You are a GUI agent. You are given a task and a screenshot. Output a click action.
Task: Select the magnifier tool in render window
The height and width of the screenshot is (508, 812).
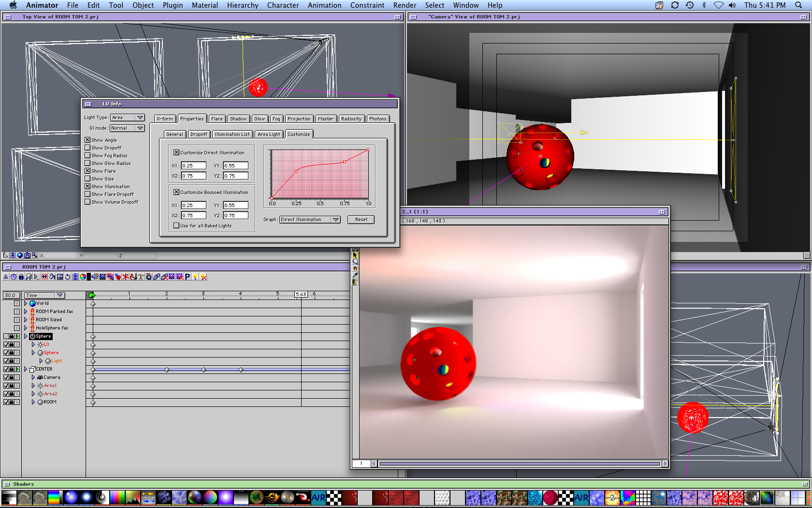point(355,262)
